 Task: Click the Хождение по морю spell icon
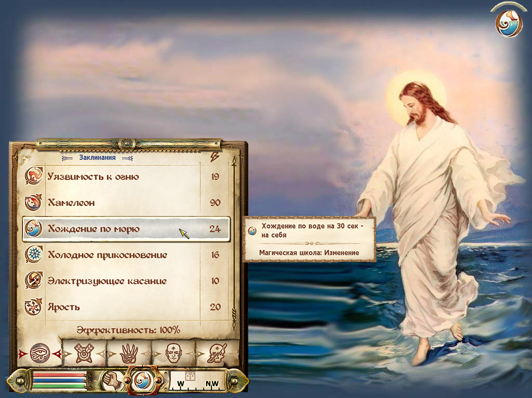(34, 228)
